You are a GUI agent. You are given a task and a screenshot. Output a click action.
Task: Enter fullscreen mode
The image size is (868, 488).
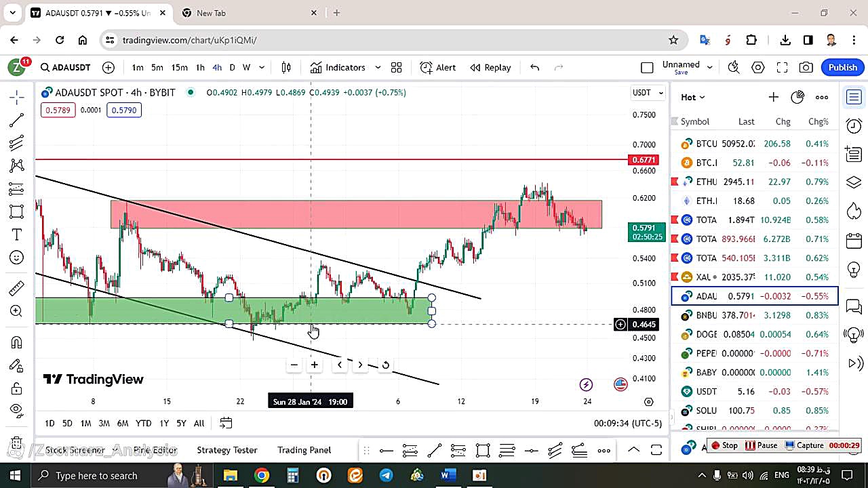(x=782, y=67)
